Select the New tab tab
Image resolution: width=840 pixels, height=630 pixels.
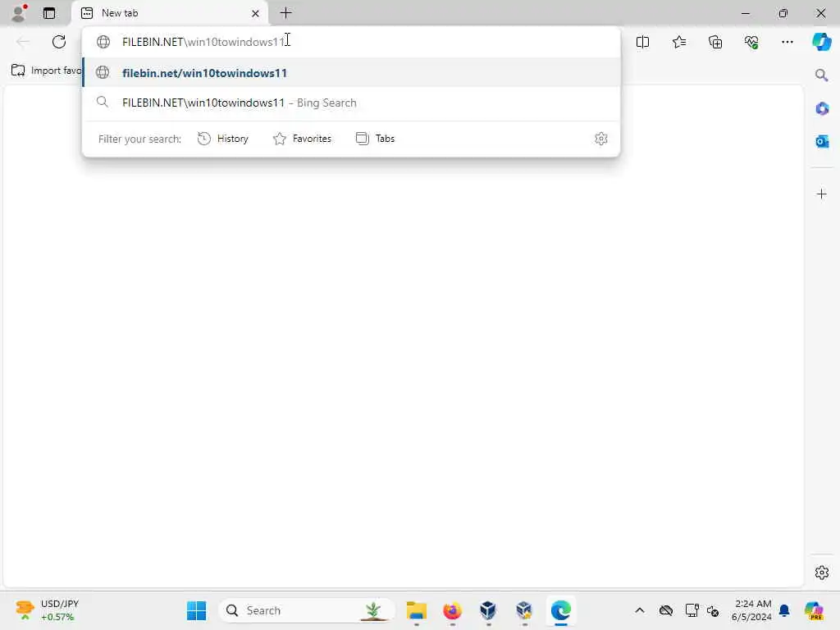(x=169, y=13)
